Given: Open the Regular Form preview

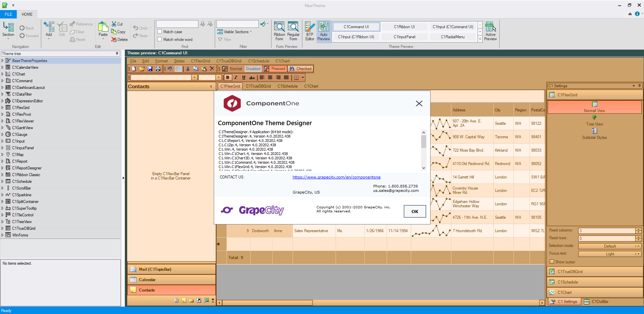Looking at the screenshot, I should 293,31.
